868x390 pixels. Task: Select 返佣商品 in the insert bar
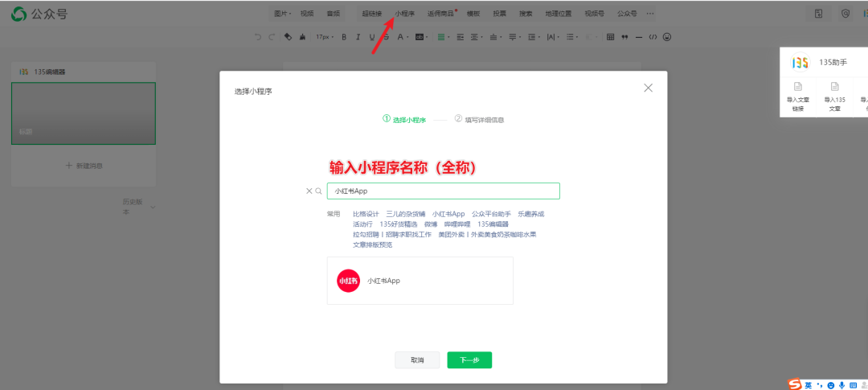click(x=440, y=14)
